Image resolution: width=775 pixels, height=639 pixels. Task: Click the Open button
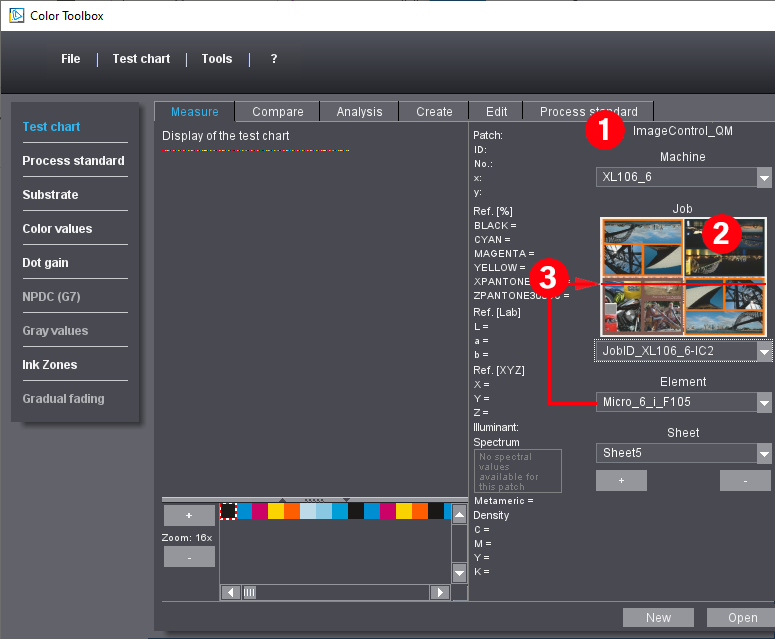(740, 618)
